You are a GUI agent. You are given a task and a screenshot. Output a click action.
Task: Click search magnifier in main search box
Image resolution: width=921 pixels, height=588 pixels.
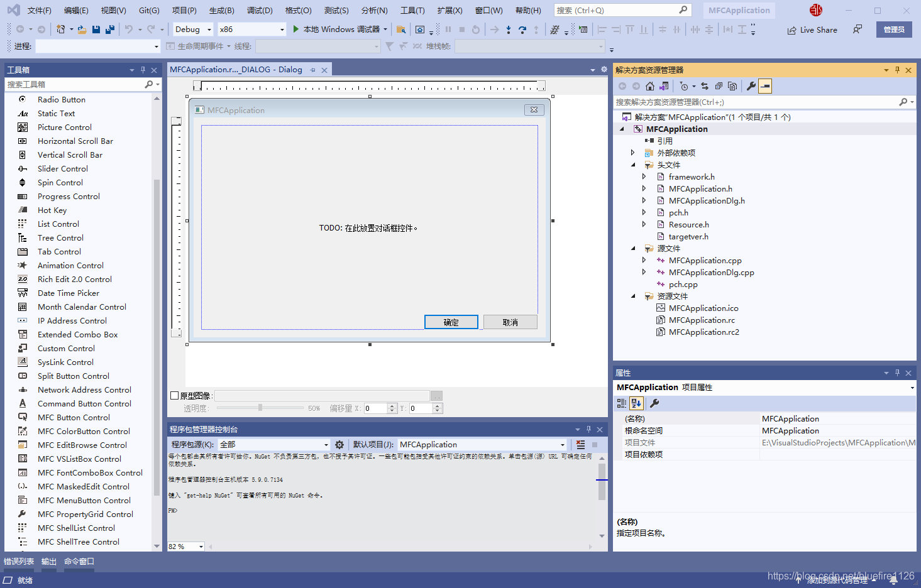(x=683, y=10)
